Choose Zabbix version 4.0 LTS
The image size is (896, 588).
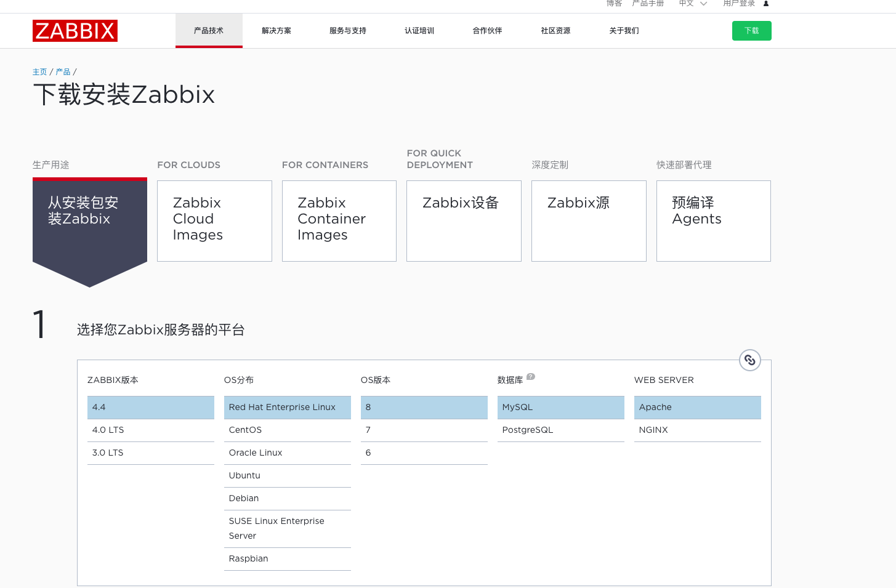150,430
